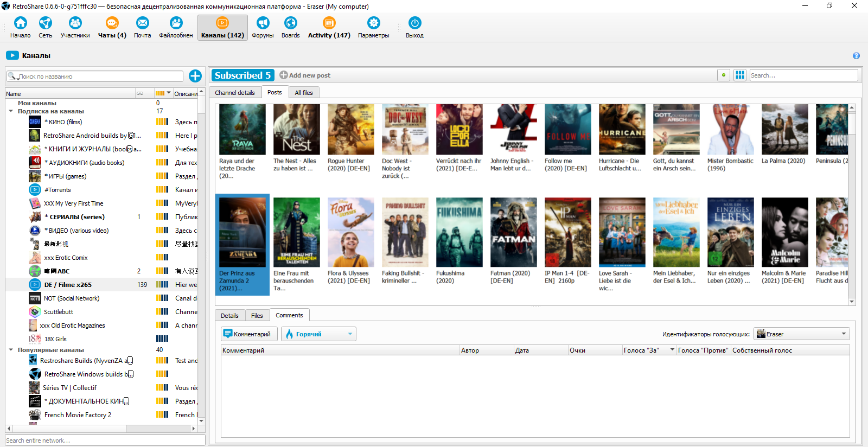Viewport: 868px width, 447px height.
Task: Open Каналы (142) channels
Action: 222,27
